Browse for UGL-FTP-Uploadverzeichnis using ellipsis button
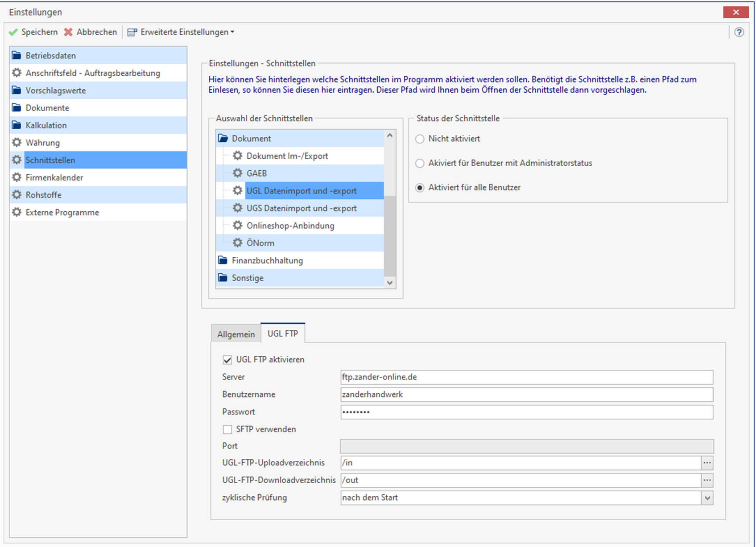The height and width of the screenshot is (547, 756). 707,463
